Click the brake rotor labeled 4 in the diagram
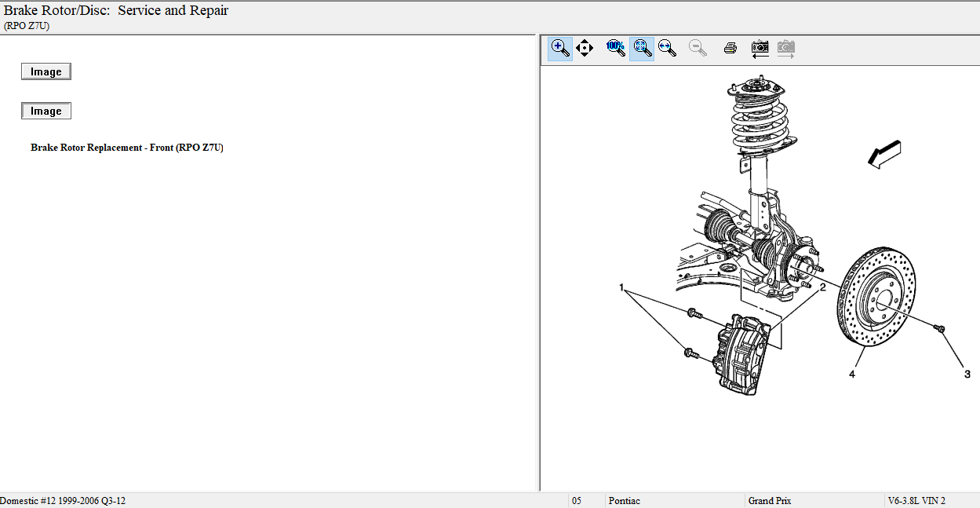 [877, 298]
